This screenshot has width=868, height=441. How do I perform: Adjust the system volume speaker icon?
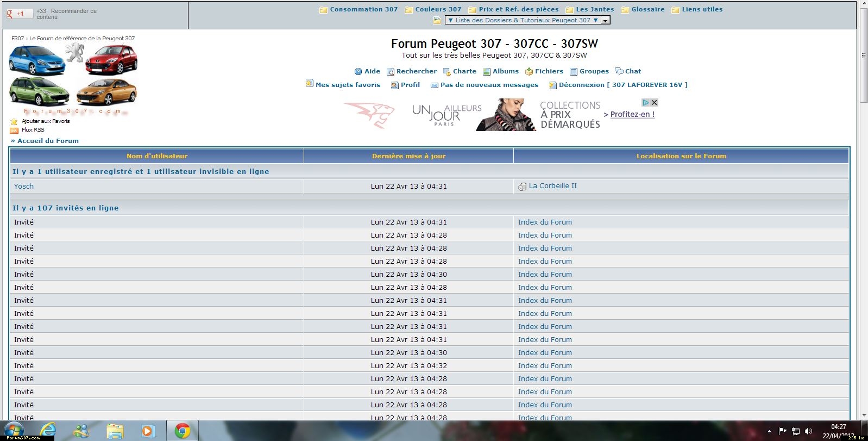pyautogui.click(x=808, y=431)
